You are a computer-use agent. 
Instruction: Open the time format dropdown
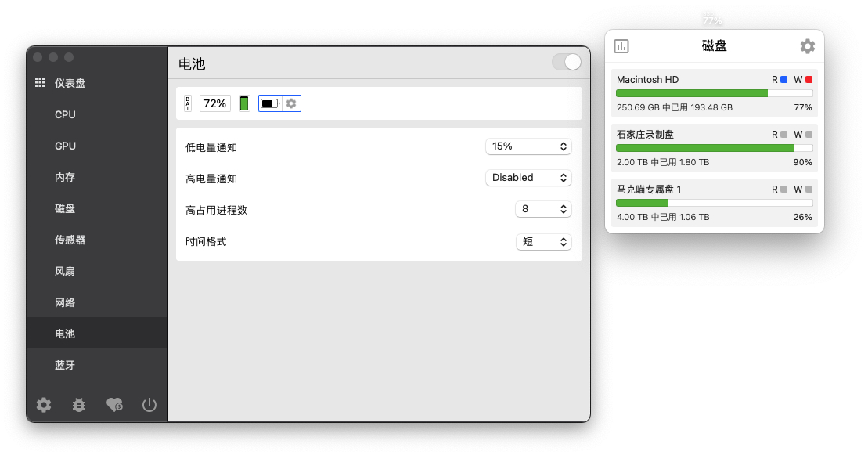pos(543,242)
